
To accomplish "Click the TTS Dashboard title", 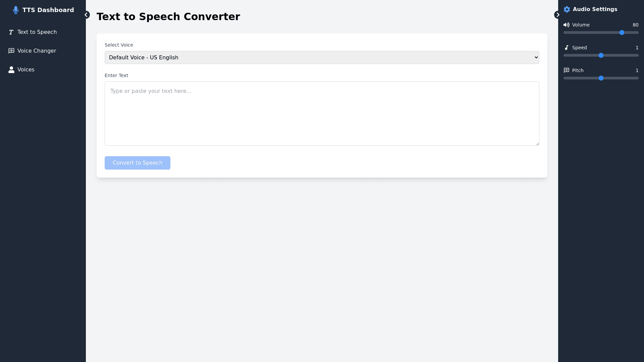I will click(48, 10).
